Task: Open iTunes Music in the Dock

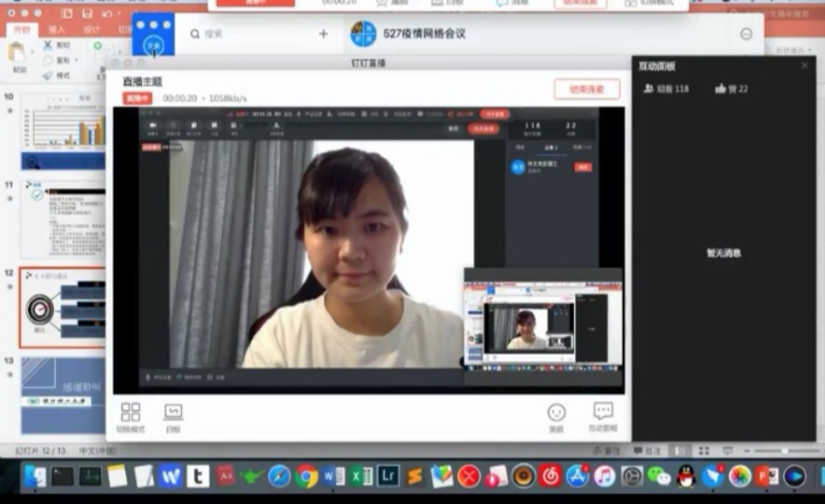Action: [x=605, y=477]
